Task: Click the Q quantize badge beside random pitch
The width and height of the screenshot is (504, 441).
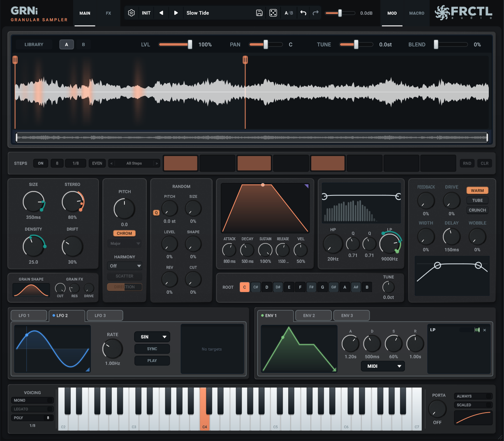Action: pos(156,213)
